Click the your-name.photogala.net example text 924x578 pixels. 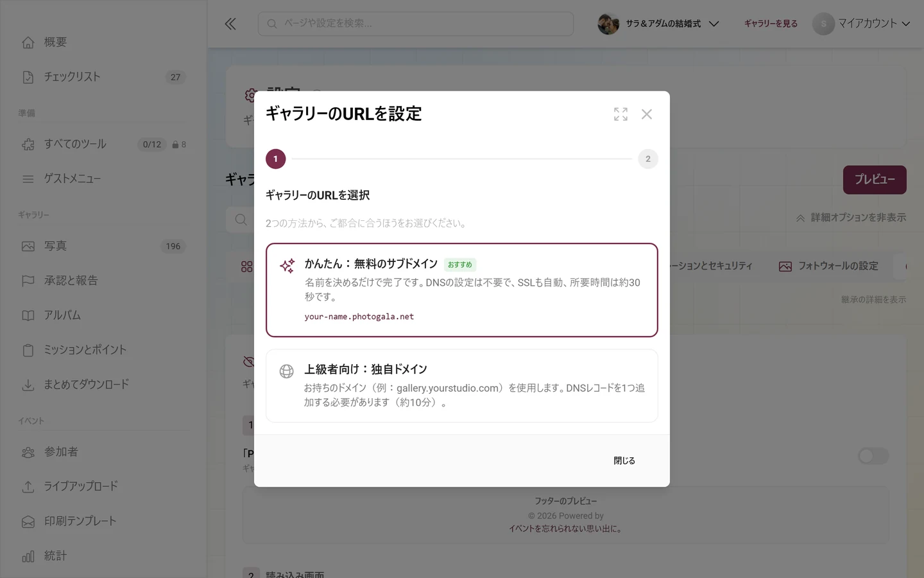tap(359, 317)
